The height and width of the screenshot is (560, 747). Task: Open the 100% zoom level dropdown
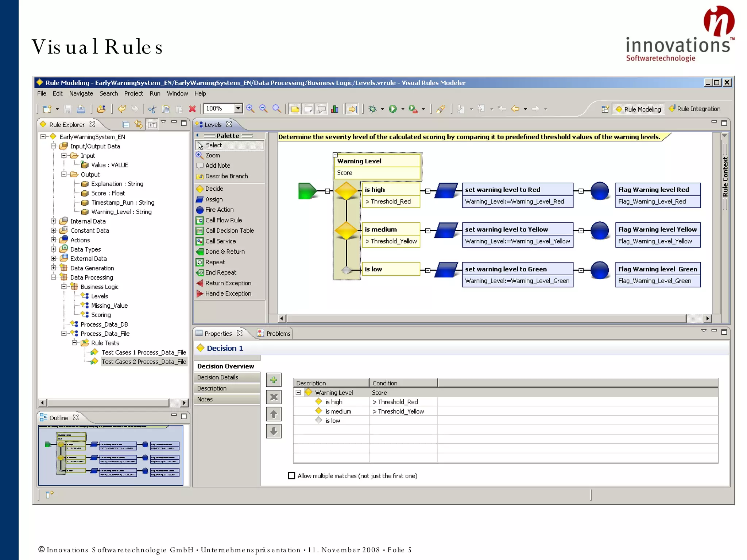point(238,108)
